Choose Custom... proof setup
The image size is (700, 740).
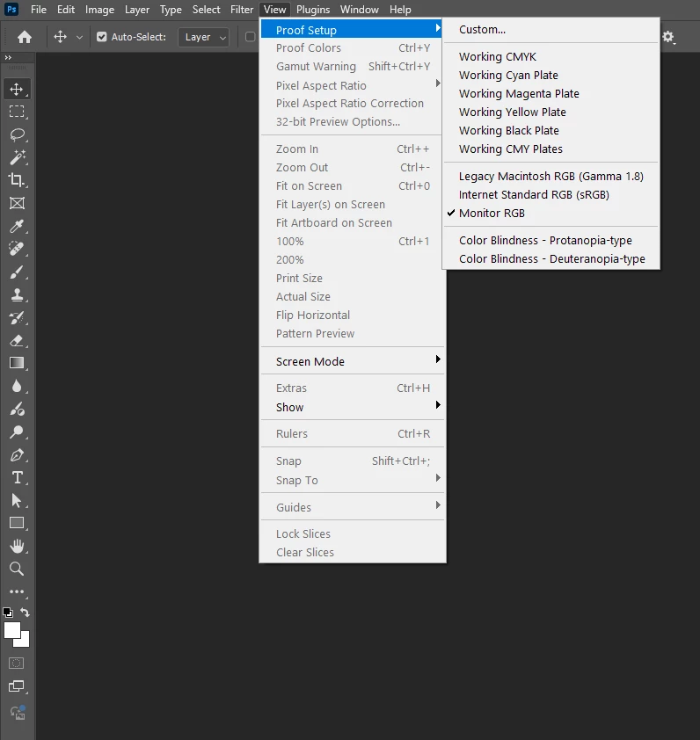coord(551,29)
